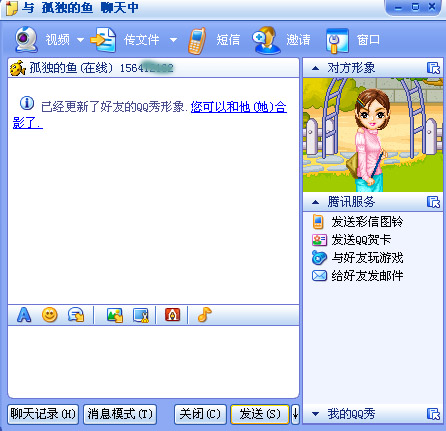The height and width of the screenshot is (431, 446).
Task: Open the dropdown arrow next to 传文件
Action: (x=173, y=40)
